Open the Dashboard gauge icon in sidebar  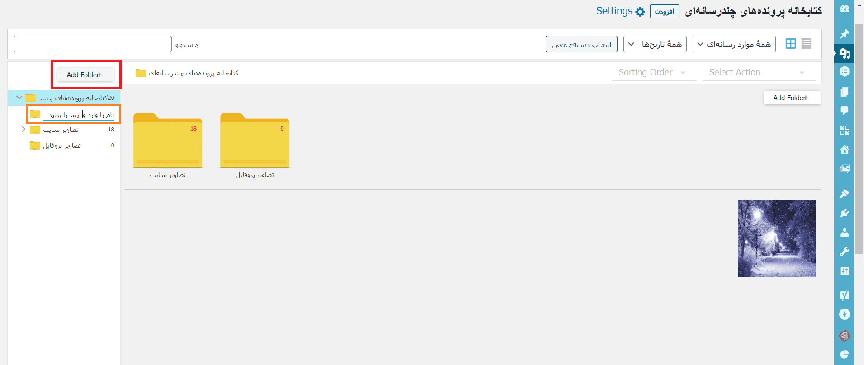[x=844, y=9]
